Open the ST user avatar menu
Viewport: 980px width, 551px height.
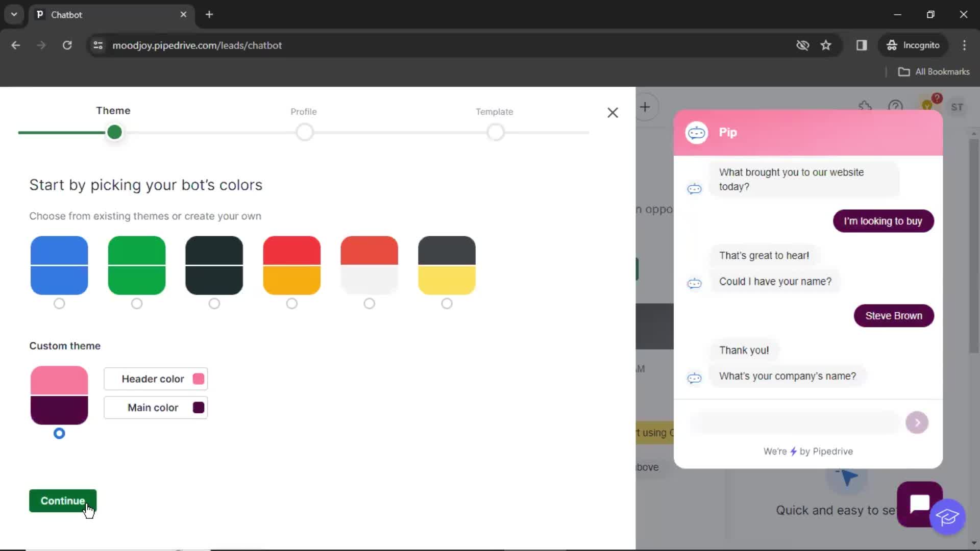click(x=957, y=107)
